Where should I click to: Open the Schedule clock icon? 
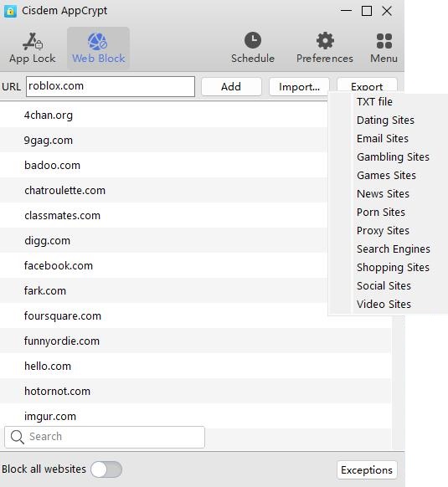pos(252,40)
